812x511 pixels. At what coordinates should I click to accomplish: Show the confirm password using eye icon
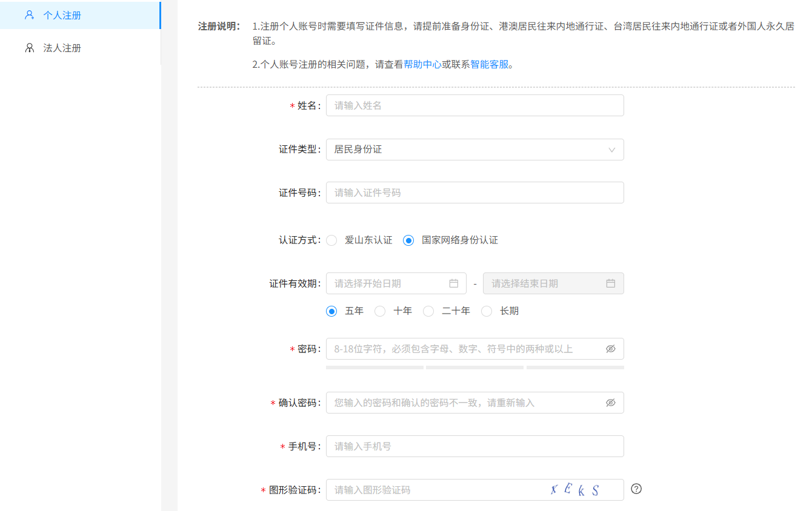610,403
